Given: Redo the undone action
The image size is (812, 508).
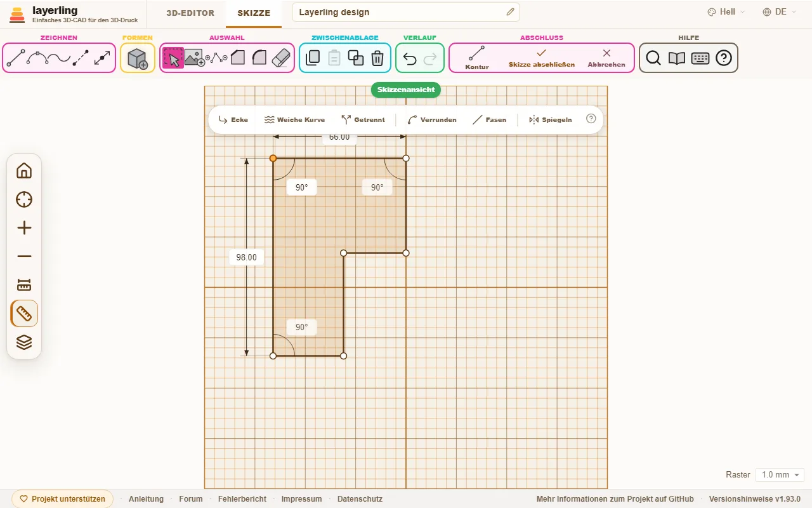Looking at the screenshot, I should pos(430,58).
